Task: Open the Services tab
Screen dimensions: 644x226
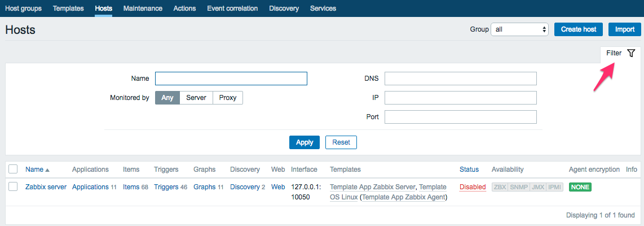Action: [x=323, y=8]
